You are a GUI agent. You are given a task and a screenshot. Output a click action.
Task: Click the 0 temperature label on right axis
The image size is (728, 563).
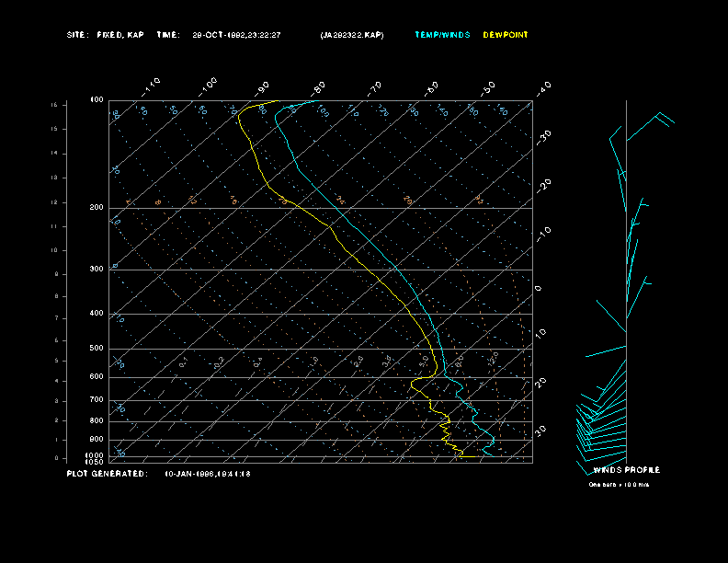539,289
